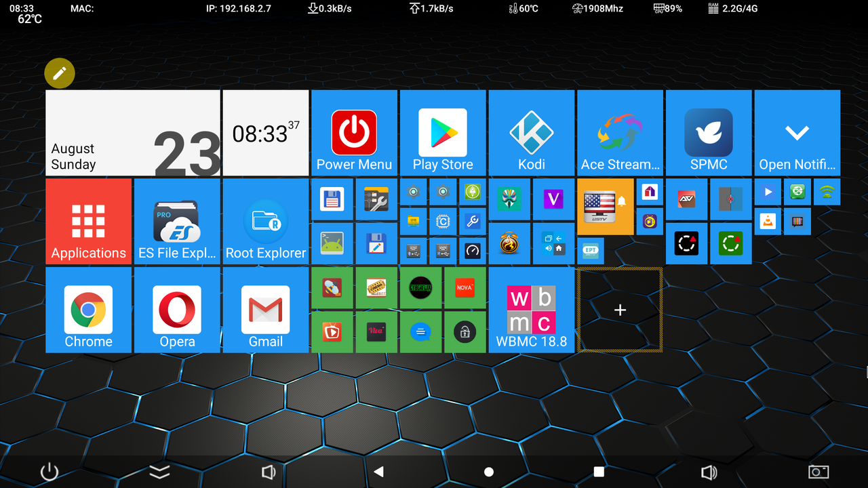Open the floppy disk file manager icon
Viewport: 868px width, 488px height.
pos(332,199)
